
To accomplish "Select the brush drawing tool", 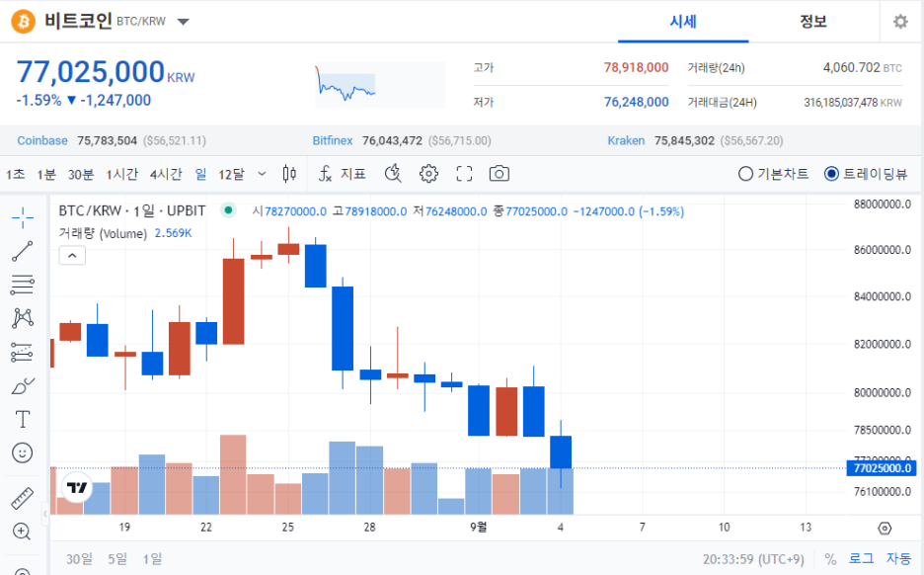I will click(x=23, y=385).
